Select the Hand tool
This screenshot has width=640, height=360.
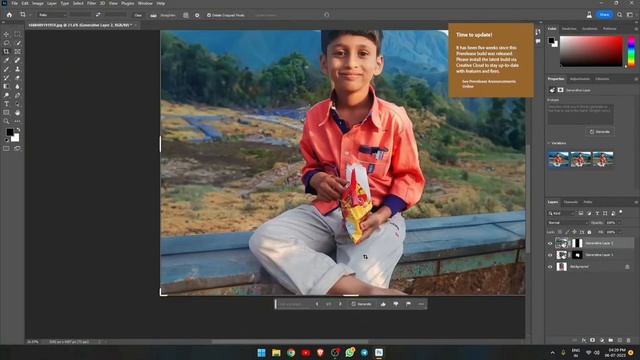[x=17, y=112]
